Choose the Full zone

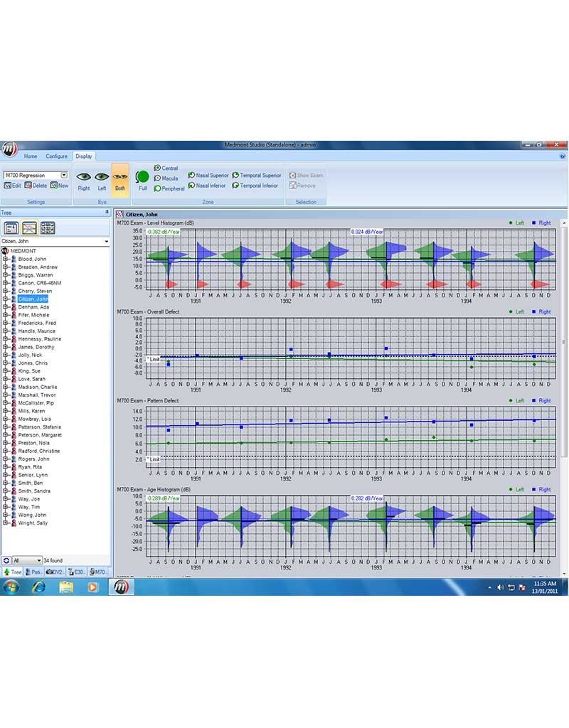pyautogui.click(x=142, y=181)
